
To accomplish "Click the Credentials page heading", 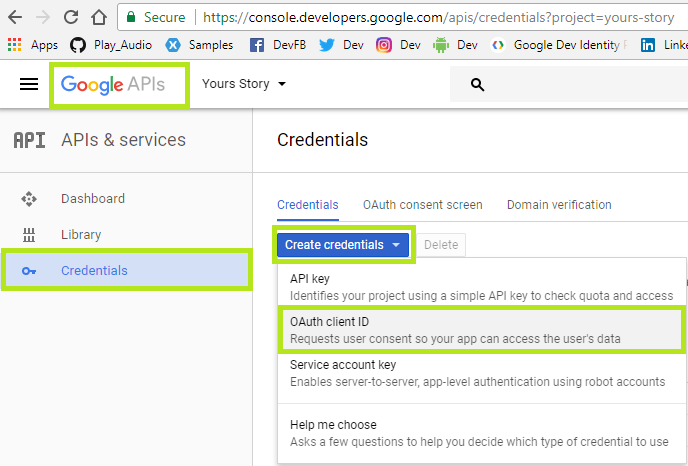I will (x=322, y=140).
